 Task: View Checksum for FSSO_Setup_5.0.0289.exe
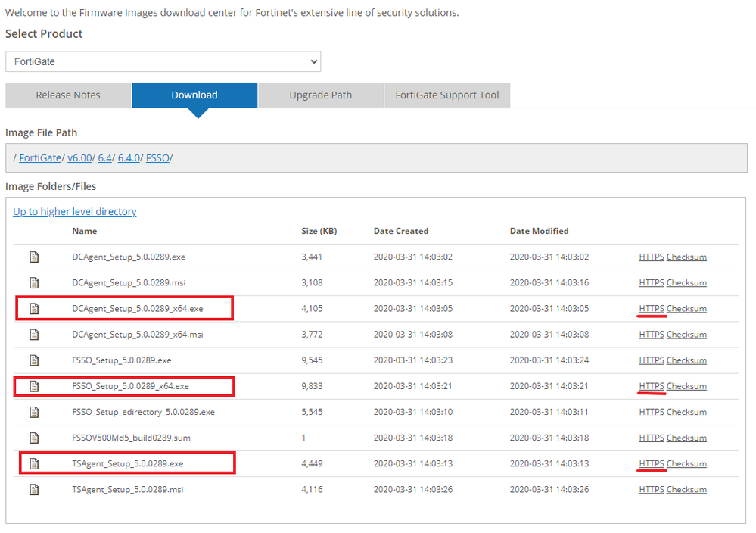[x=686, y=360]
